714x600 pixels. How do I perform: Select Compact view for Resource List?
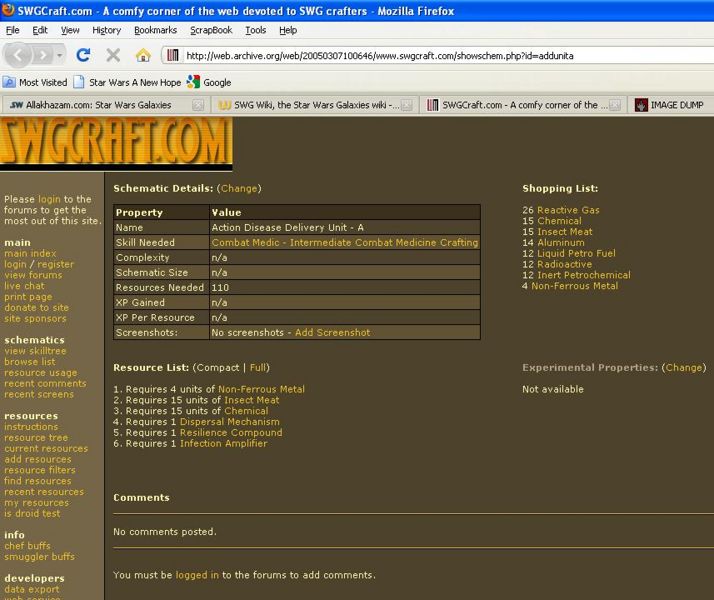click(x=217, y=367)
